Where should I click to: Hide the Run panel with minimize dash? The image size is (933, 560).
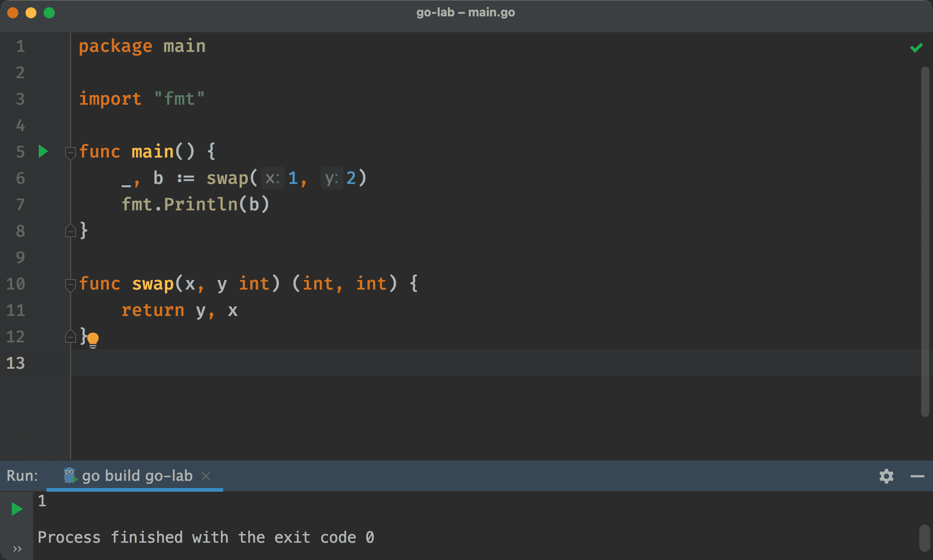point(917,476)
